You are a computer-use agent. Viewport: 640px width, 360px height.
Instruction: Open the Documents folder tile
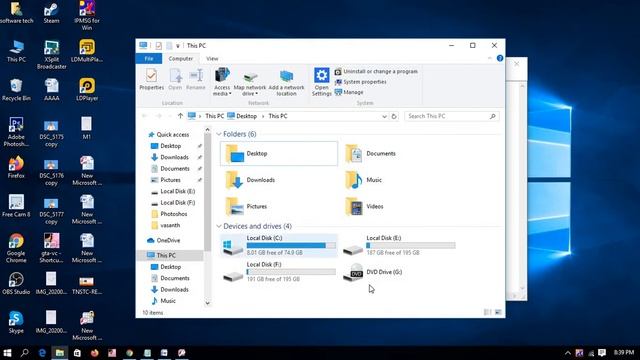point(371,154)
